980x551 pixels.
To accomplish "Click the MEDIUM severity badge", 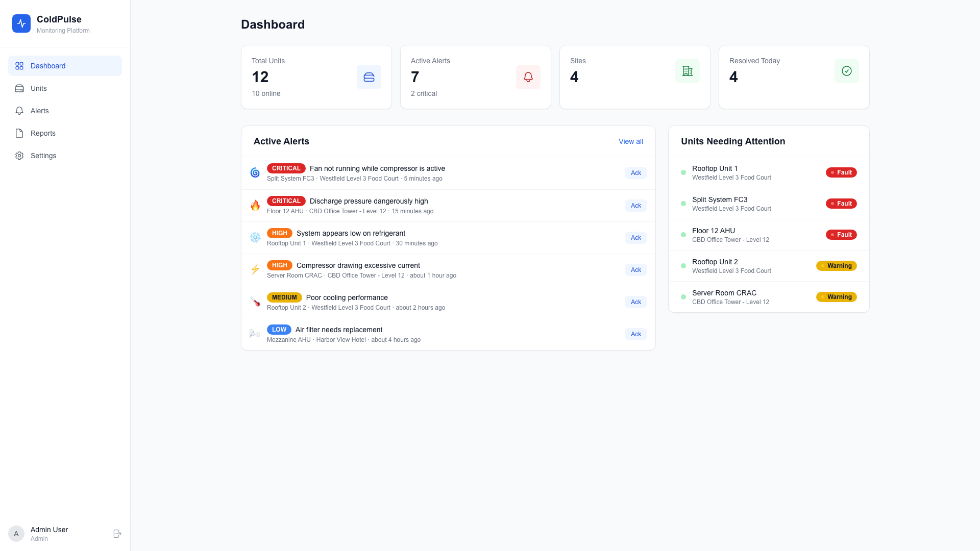I will click(x=284, y=297).
